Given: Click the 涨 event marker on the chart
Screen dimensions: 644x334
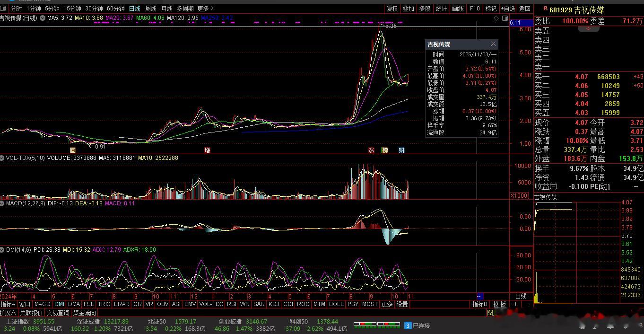Looking at the screenshot, I should (371, 150).
